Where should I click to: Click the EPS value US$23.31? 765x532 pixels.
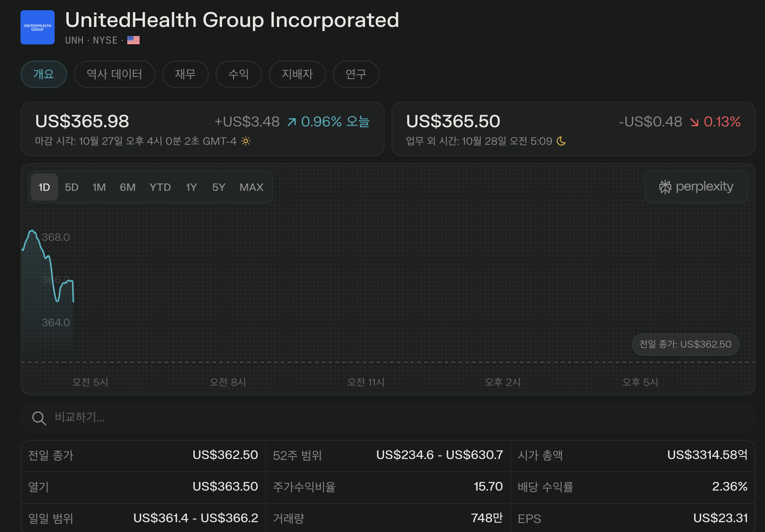[x=720, y=518]
